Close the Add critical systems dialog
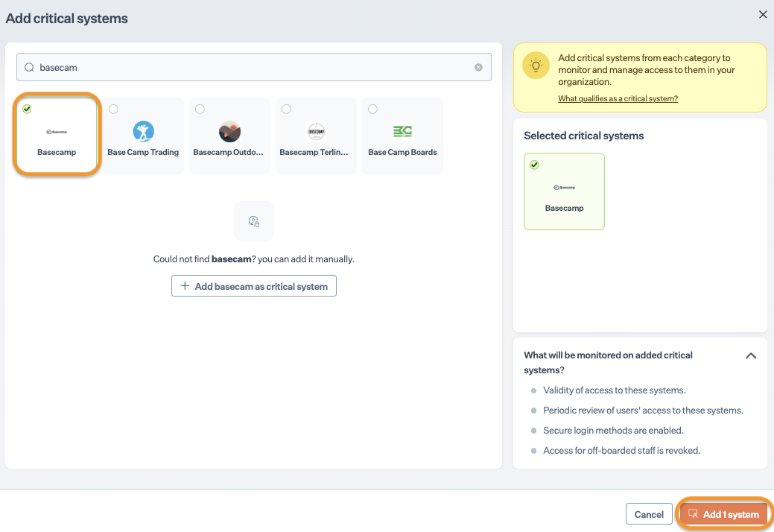Viewport: 774px width, 532px height. click(x=763, y=15)
